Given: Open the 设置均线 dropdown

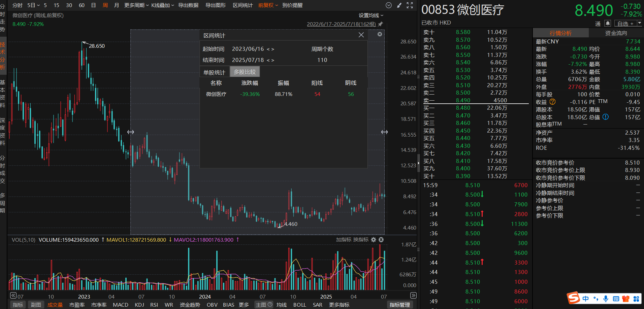Looking at the screenshot, I should [x=371, y=15].
